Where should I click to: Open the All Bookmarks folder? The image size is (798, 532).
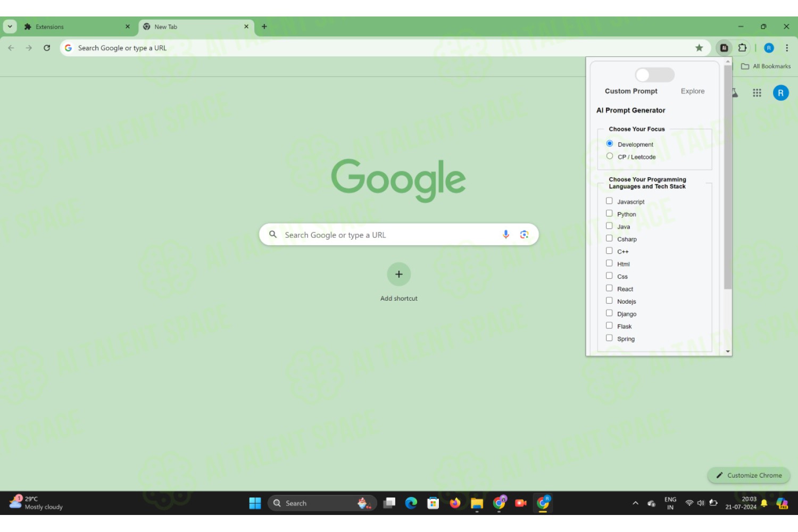766,66
